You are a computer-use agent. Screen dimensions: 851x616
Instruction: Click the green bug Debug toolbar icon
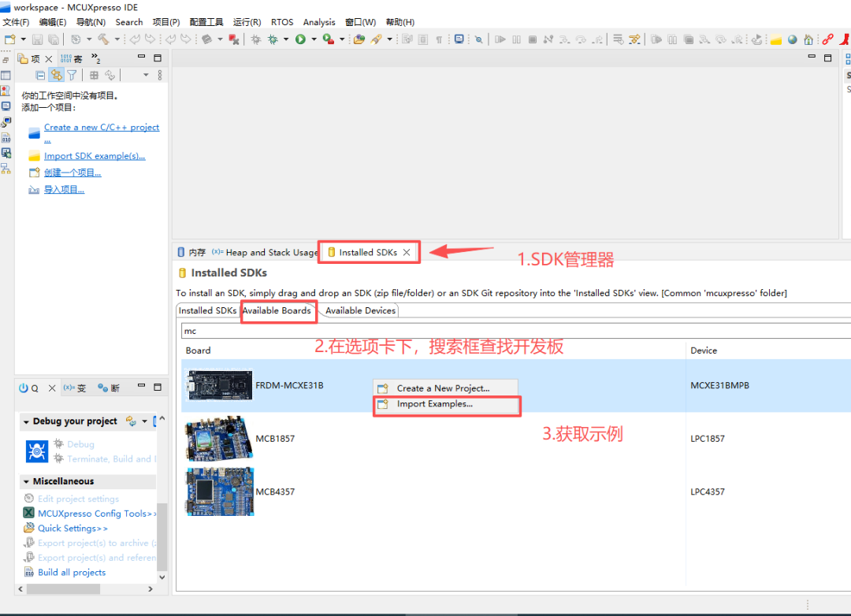click(x=273, y=39)
